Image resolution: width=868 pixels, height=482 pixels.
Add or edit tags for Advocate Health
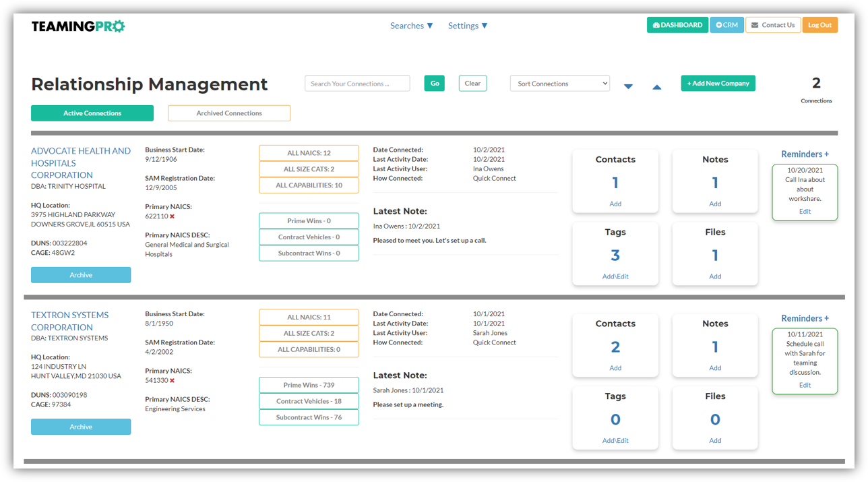(x=615, y=276)
